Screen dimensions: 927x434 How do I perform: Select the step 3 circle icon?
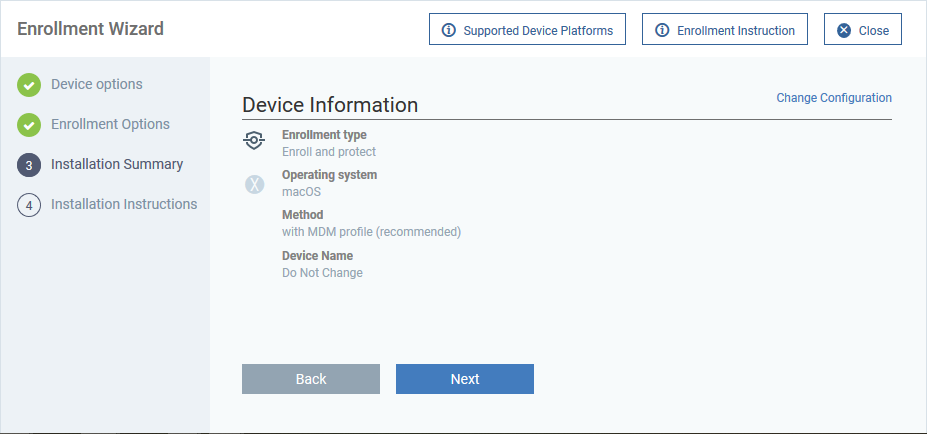29,165
